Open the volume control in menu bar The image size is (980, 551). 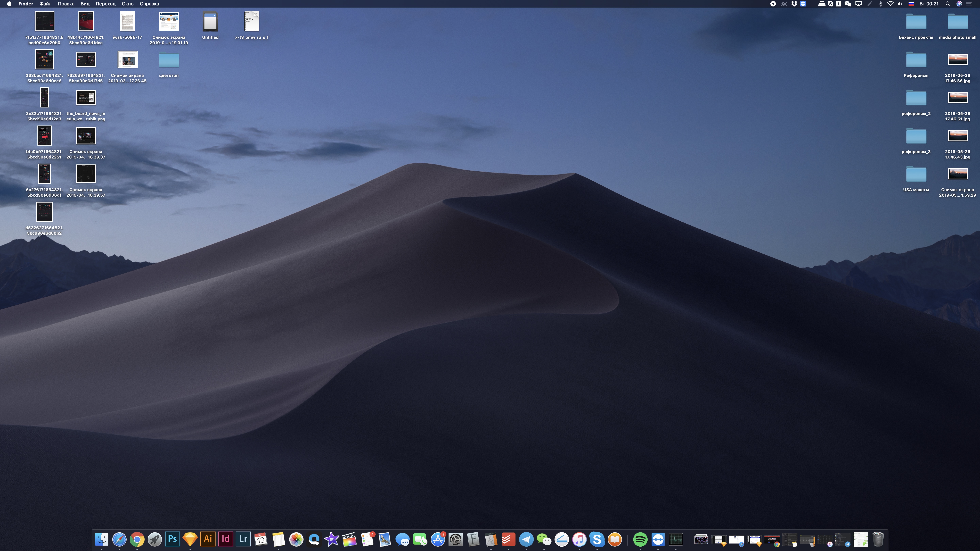click(x=900, y=4)
